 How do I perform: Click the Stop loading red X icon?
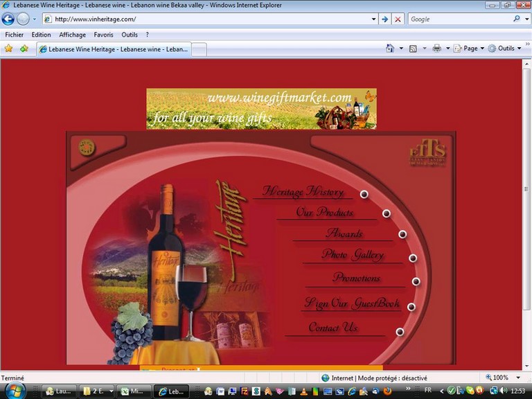pos(398,19)
